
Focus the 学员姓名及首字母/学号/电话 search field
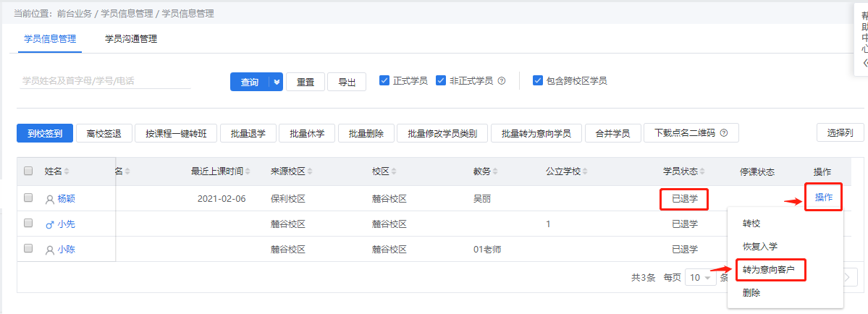[x=105, y=81]
